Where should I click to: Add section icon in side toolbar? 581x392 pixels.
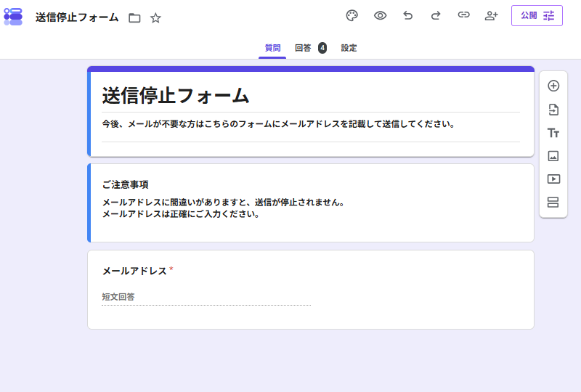coord(553,203)
